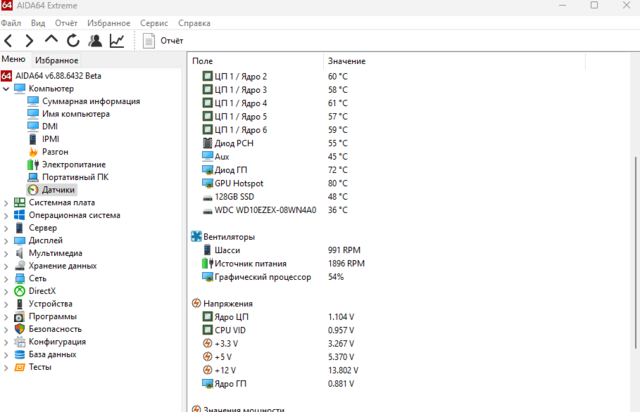Screen dimensions: 640x412
Task: Click the Значение column header
Action: pyautogui.click(x=346, y=62)
